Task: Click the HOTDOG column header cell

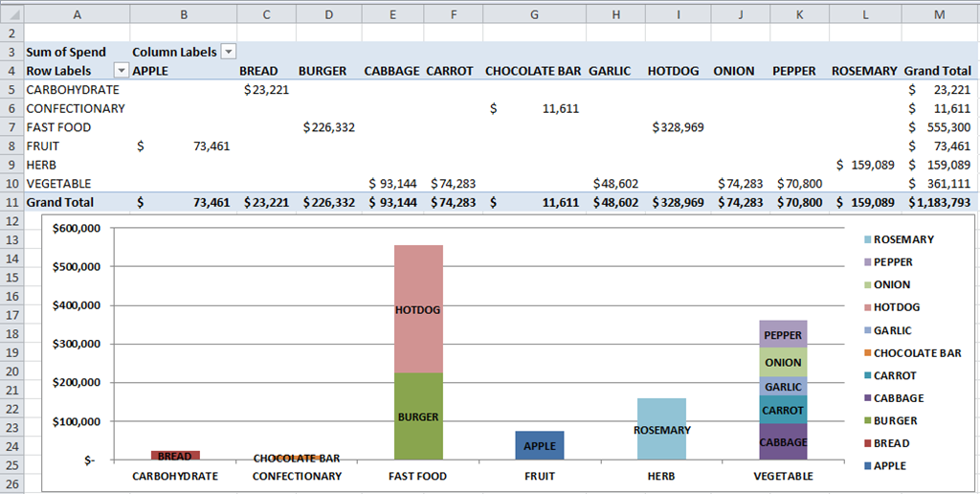Action: [x=679, y=71]
